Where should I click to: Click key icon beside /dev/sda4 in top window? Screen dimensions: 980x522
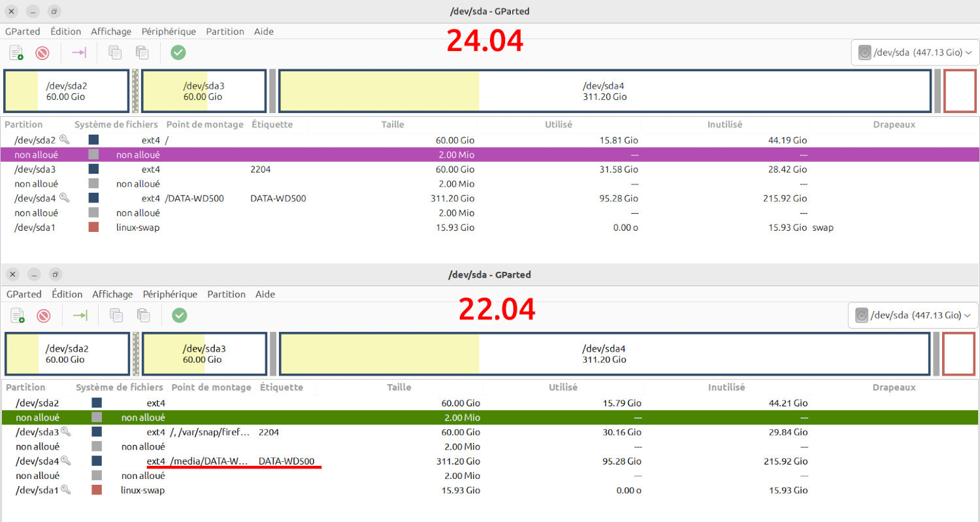click(64, 197)
